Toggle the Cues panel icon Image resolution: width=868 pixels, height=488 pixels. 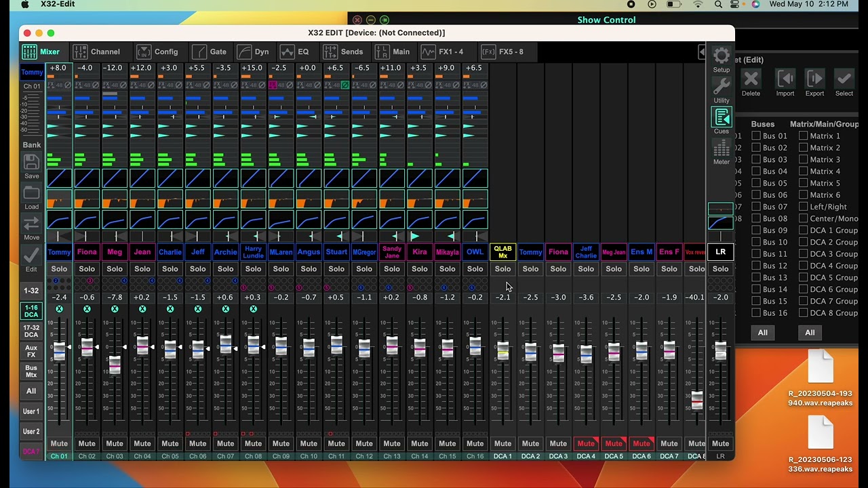click(722, 117)
